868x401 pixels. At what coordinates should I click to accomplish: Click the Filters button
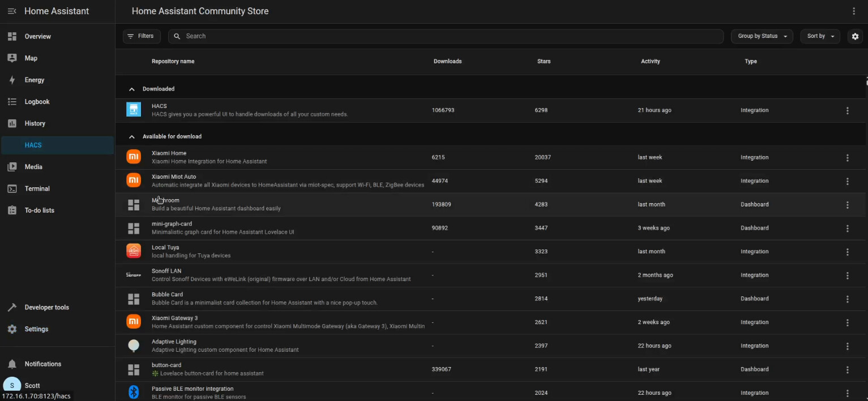pyautogui.click(x=142, y=36)
